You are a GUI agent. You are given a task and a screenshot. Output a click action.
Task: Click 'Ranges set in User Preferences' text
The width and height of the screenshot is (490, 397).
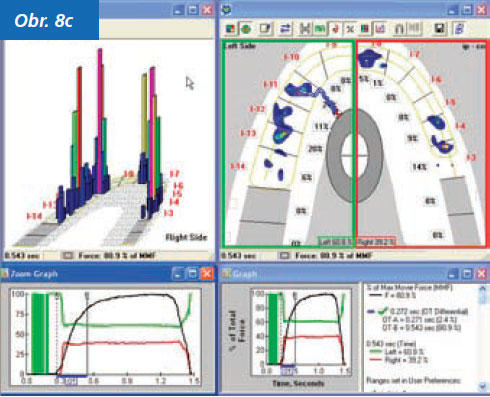pyautogui.click(x=414, y=380)
